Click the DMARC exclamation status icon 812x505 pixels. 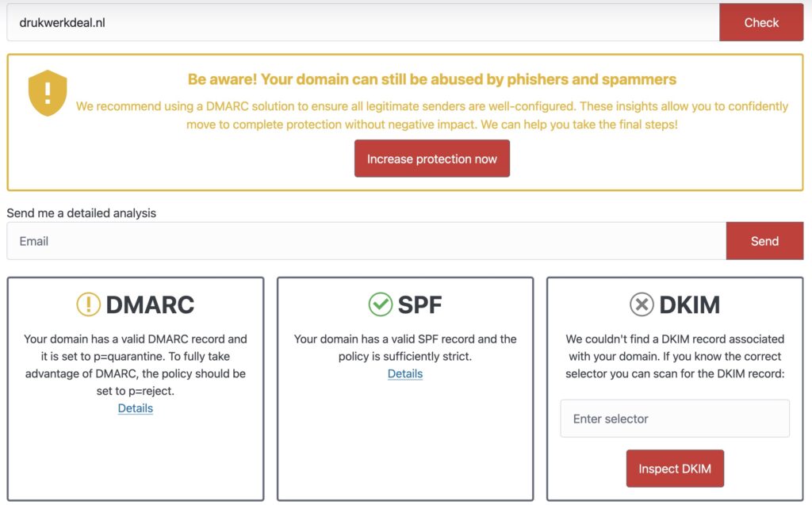pyautogui.click(x=88, y=304)
